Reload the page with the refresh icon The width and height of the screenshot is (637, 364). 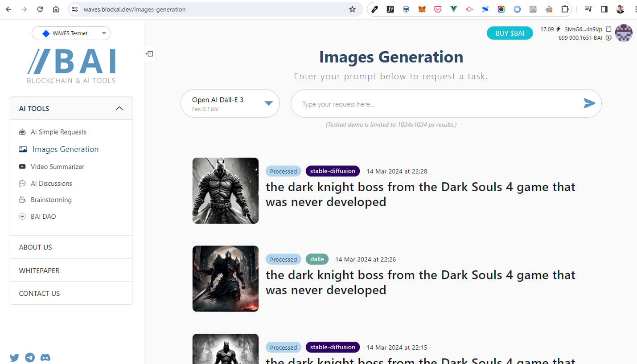(40, 9)
